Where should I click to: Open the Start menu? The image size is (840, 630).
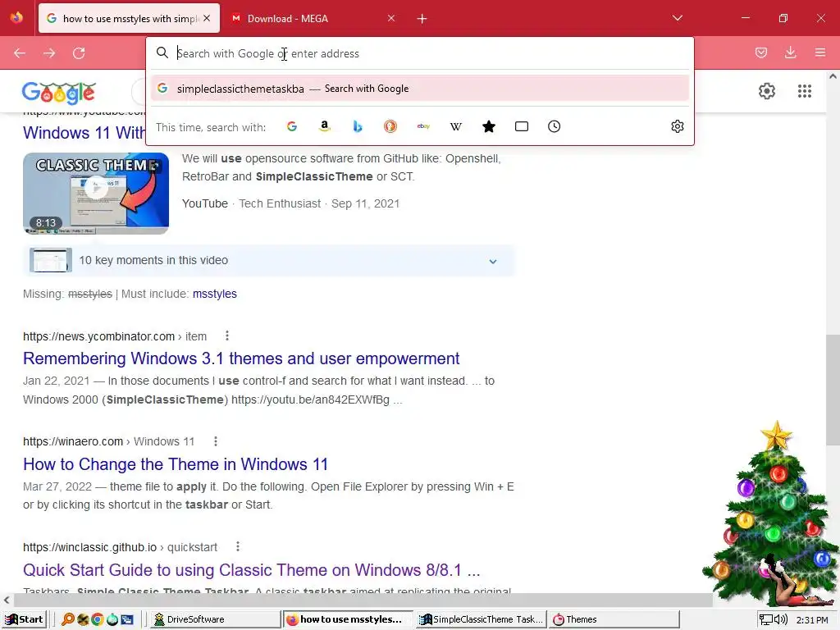[25, 619]
